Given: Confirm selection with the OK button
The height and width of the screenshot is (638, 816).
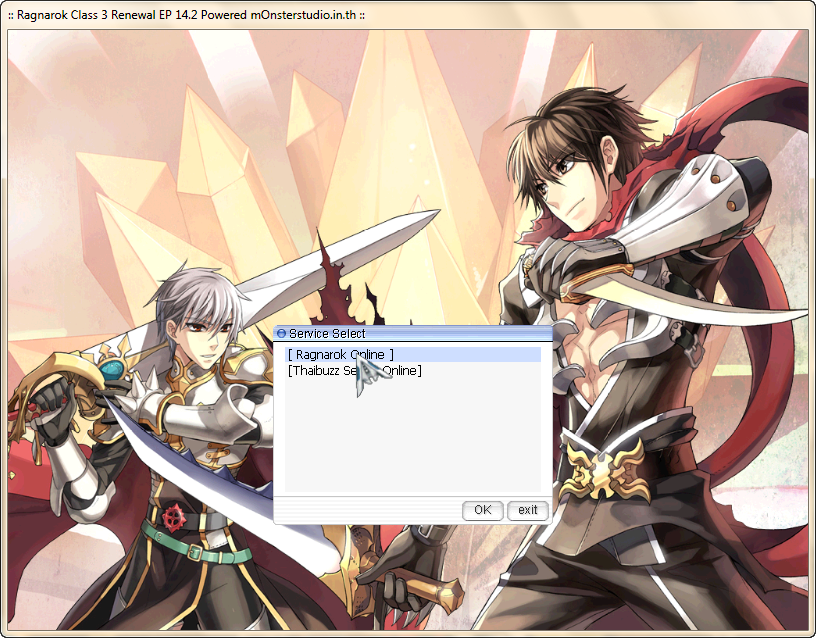Looking at the screenshot, I should [482, 510].
